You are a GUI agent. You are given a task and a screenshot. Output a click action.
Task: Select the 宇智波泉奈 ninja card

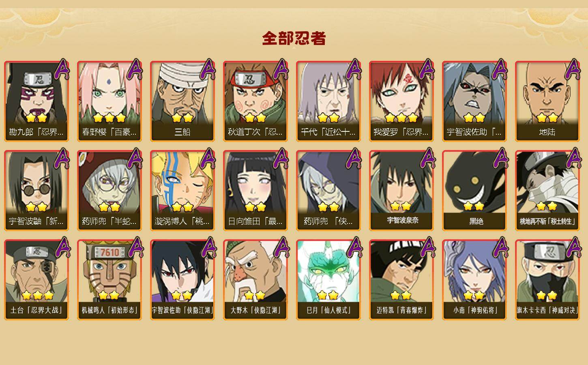coord(401,191)
